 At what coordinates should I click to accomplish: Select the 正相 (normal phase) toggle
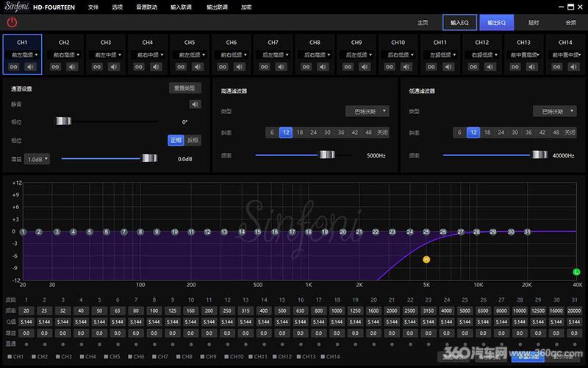point(176,140)
